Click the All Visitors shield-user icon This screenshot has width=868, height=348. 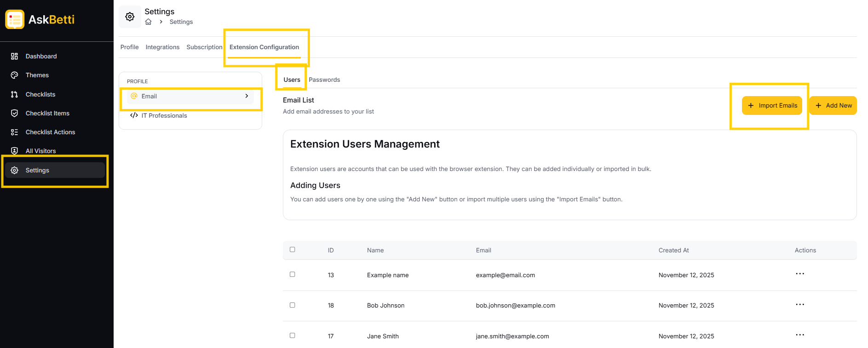click(x=14, y=151)
